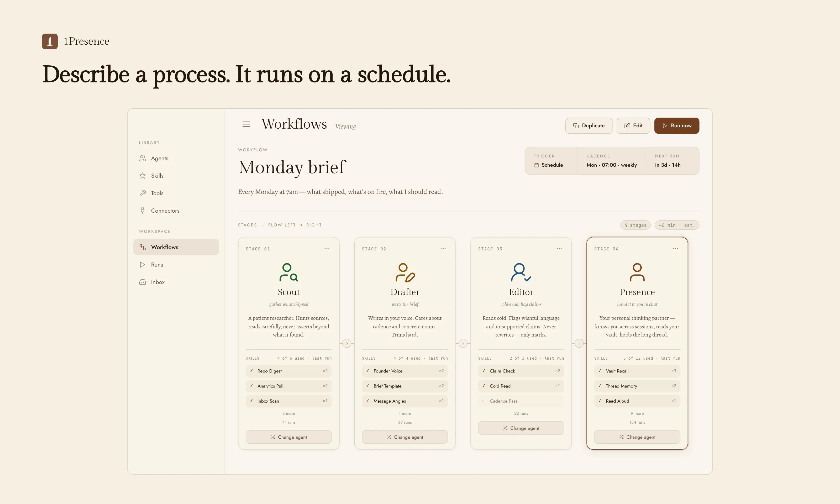
Task: Click the Edit button
Action: [633, 126]
